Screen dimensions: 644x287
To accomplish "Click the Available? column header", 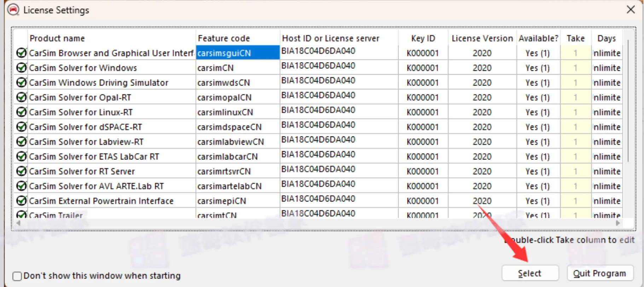I will 538,38.
